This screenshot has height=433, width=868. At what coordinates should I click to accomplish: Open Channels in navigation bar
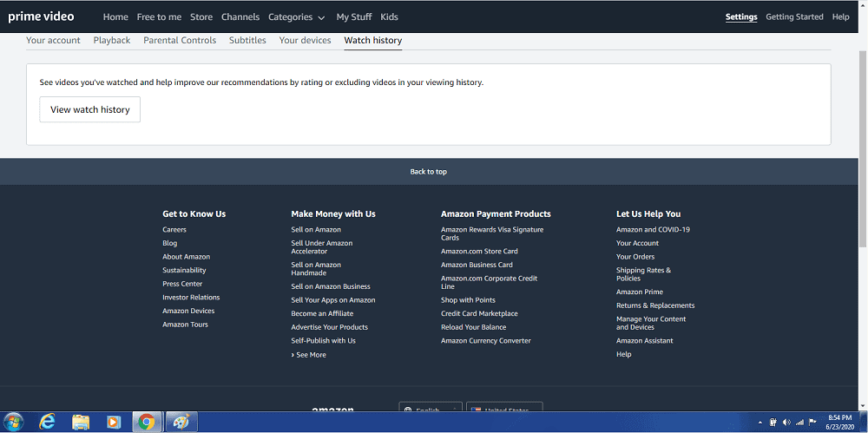click(x=240, y=17)
